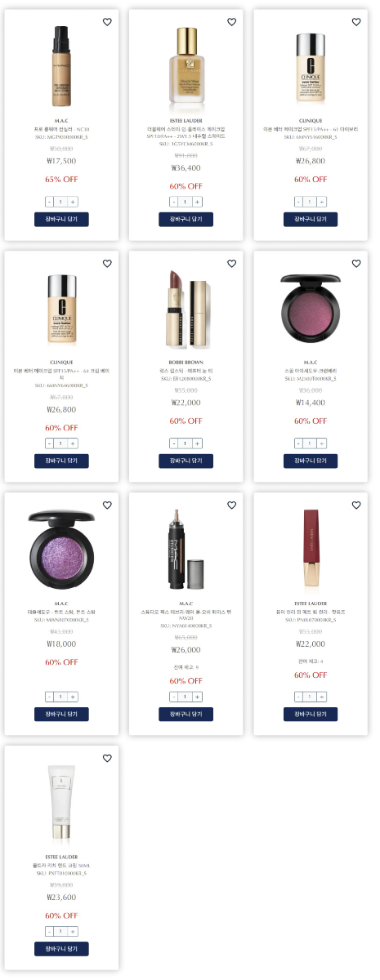
Task: Open Clinique Even Better 61 Ivory product title
Action: tap(311, 129)
